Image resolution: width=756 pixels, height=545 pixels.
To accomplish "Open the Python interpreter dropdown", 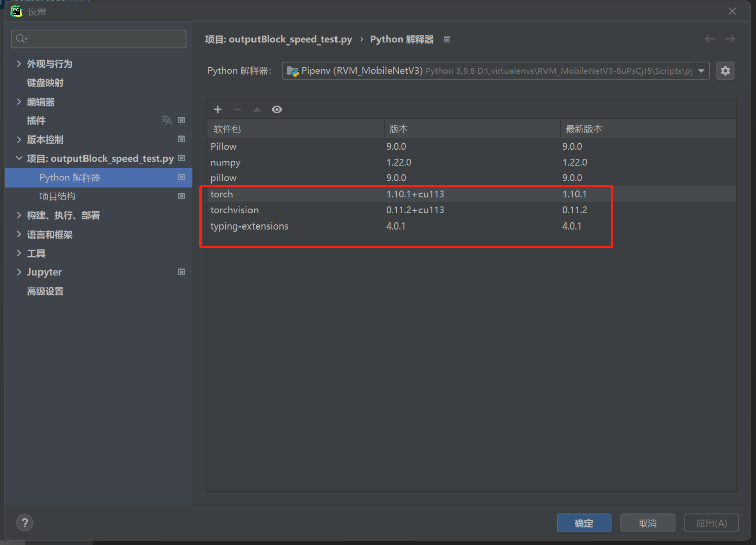I will 496,71.
